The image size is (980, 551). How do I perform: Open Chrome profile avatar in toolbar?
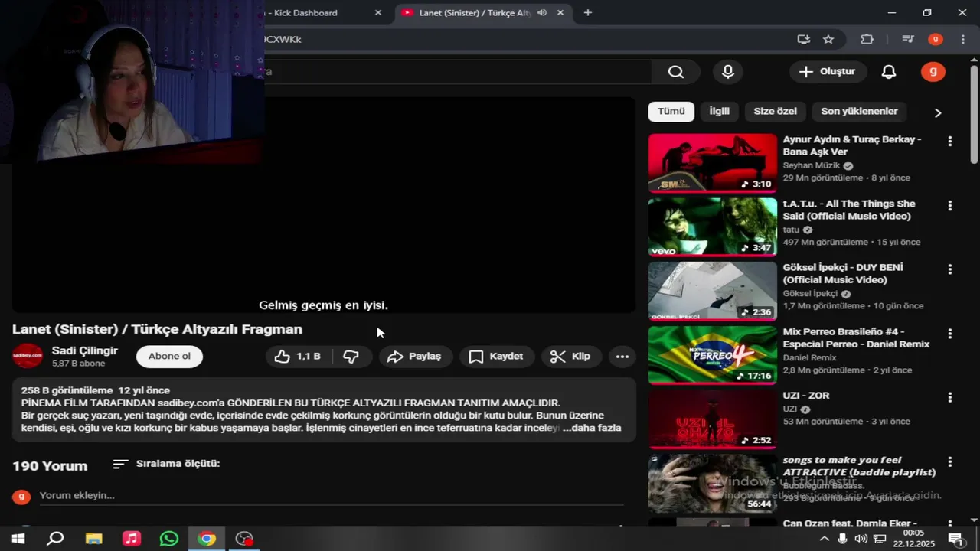pos(935,39)
